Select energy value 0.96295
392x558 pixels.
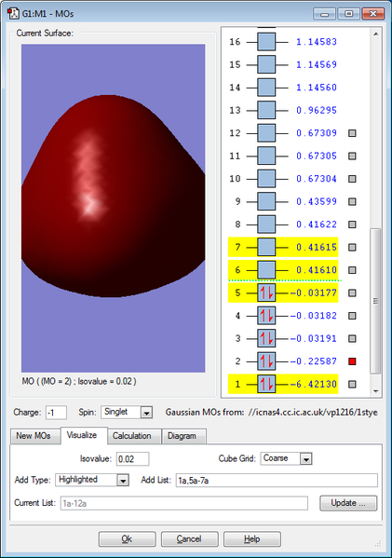coord(317,110)
